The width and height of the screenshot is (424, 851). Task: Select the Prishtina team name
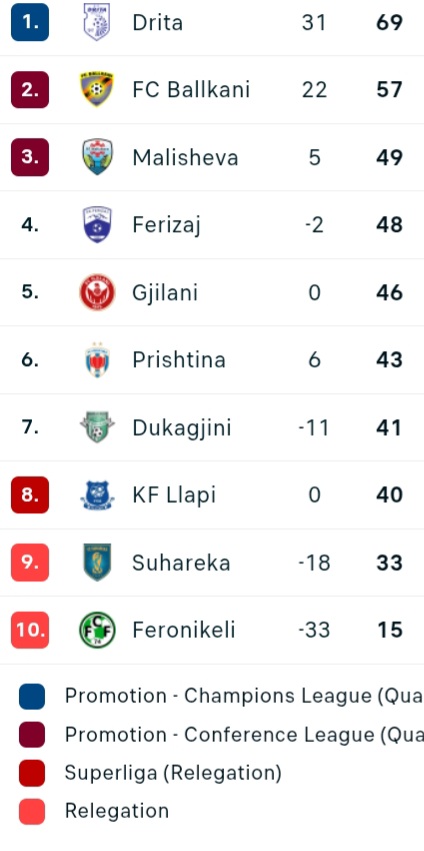click(179, 359)
